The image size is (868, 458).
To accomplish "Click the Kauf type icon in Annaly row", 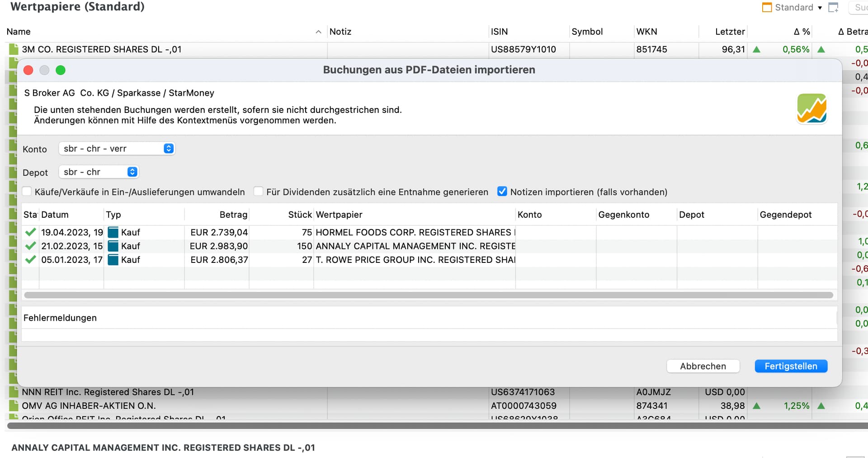I will click(113, 246).
